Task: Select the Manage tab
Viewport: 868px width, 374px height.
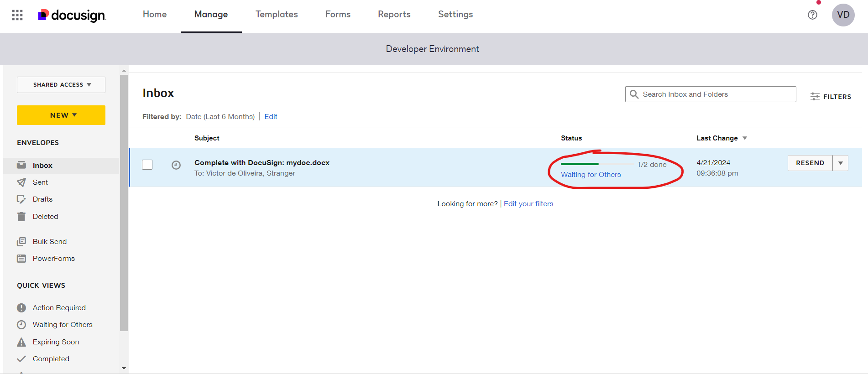Action: [x=211, y=15]
